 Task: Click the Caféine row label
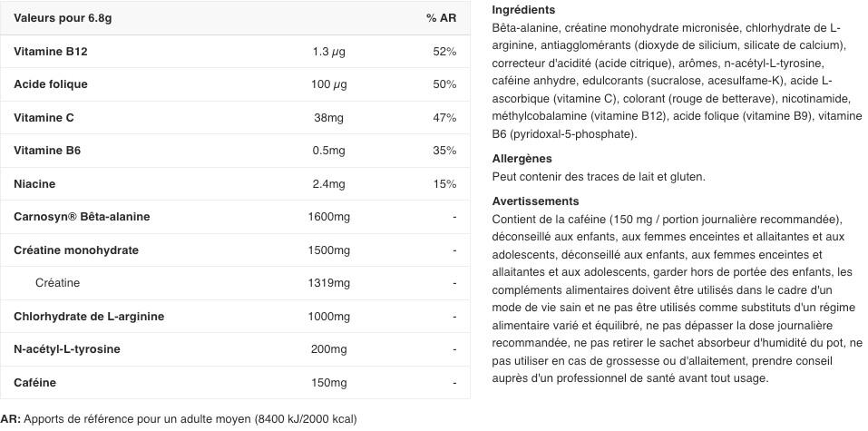pyautogui.click(x=34, y=383)
